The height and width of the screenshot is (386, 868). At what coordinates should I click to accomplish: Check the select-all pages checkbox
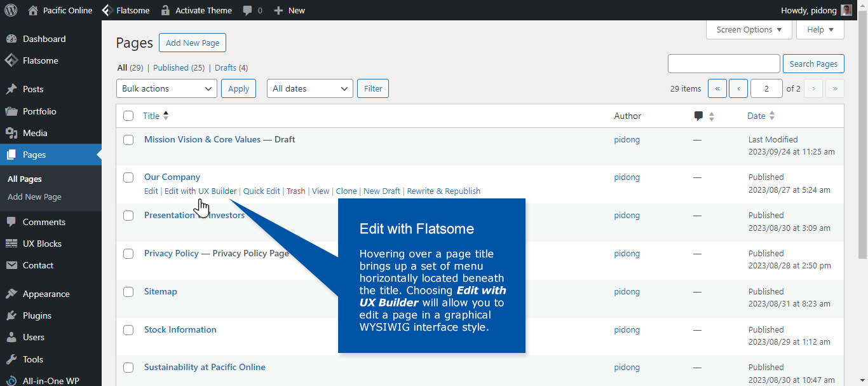click(128, 116)
